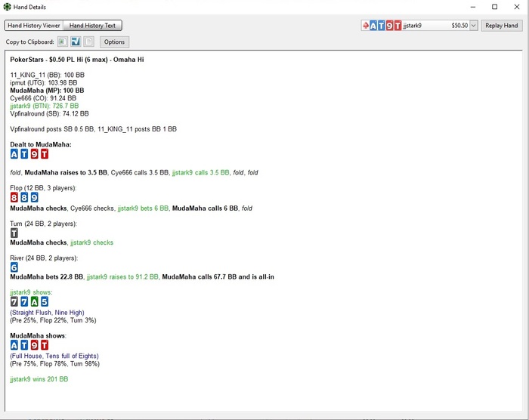The height and width of the screenshot is (420, 529).
Task: Click the blue 7 card jjstark9 shows
Action: click(x=24, y=301)
